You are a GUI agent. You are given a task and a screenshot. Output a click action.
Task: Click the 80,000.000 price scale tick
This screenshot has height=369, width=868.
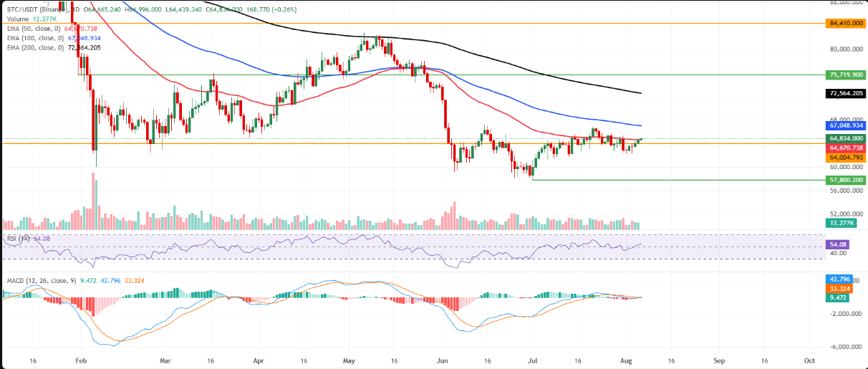coord(846,49)
